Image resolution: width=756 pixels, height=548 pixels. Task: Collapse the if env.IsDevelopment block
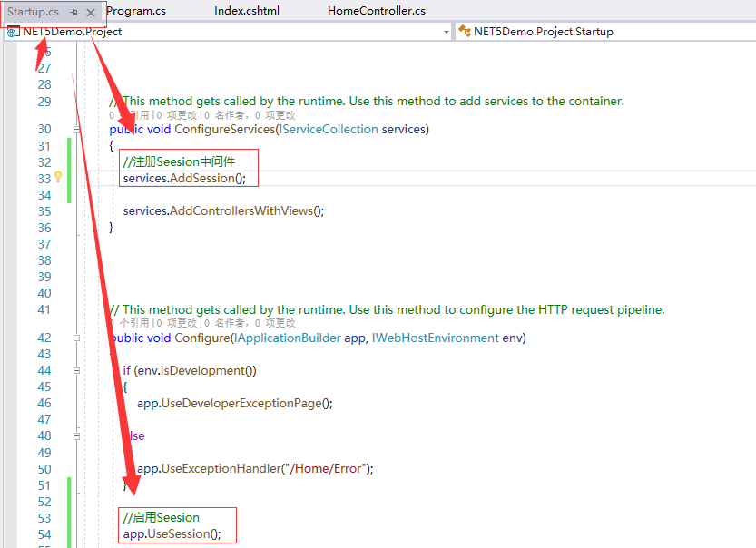76,370
